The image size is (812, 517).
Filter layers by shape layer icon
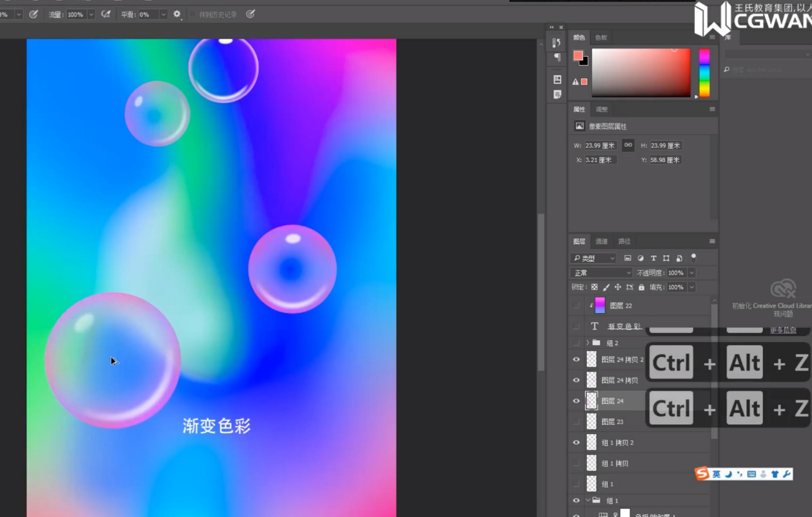[x=666, y=258]
